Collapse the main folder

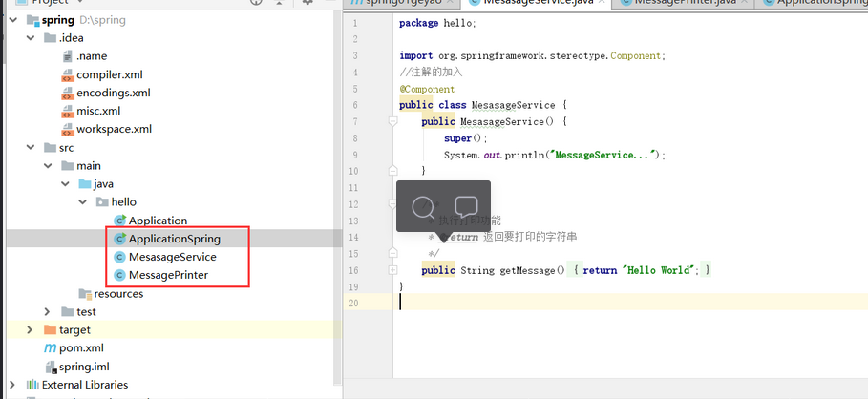click(48, 166)
